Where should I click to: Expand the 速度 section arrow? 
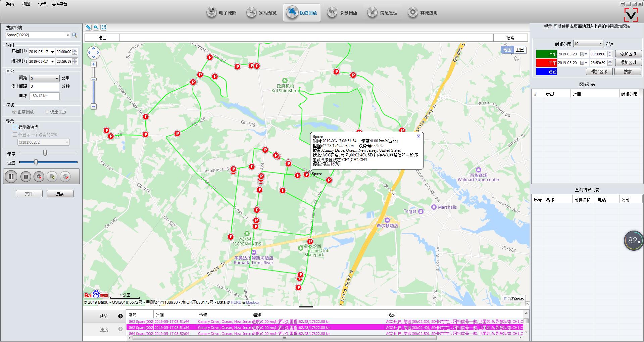[x=120, y=329]
